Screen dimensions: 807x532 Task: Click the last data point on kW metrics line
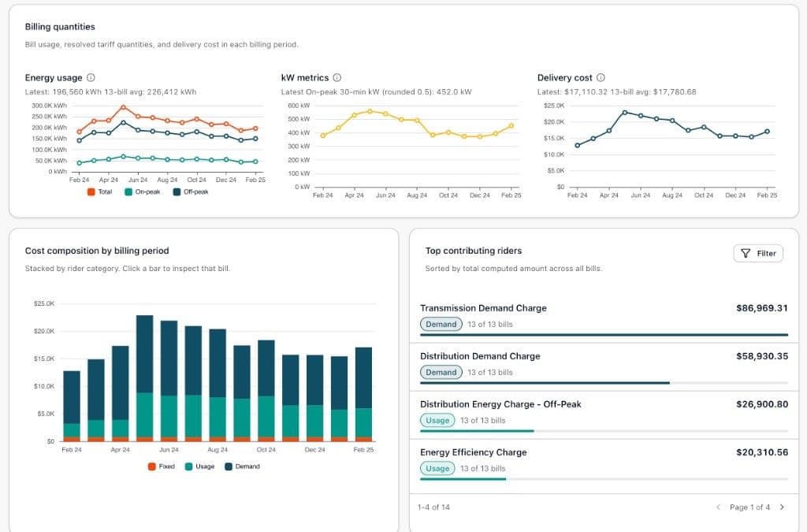point(511,125)
